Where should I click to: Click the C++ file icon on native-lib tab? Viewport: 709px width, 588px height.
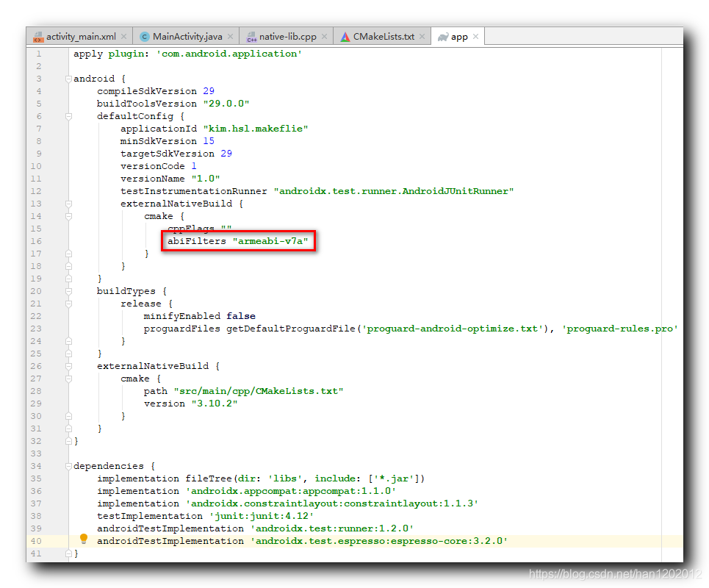(251, 37)
